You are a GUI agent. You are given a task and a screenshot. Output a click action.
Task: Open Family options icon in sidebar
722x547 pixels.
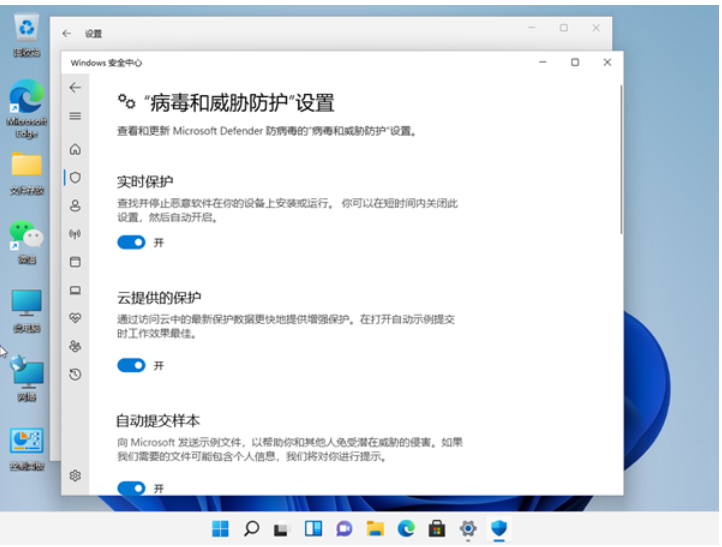75,346
